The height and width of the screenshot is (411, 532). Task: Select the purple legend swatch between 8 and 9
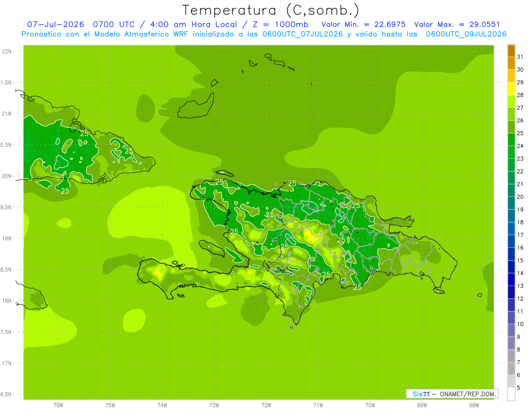click(x=511, y=343)
